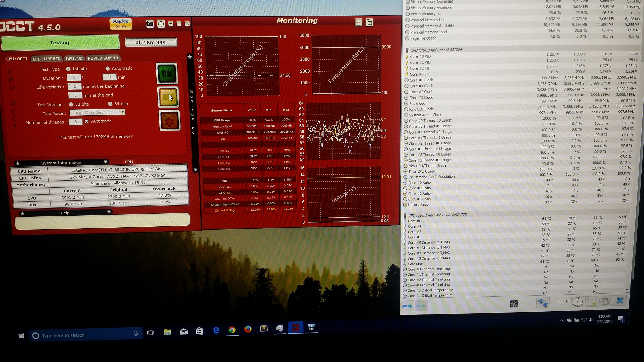Click the arrow at bottom of Monitoring divider
Viewport: 644px width, 362px height.
coord(196,170)
